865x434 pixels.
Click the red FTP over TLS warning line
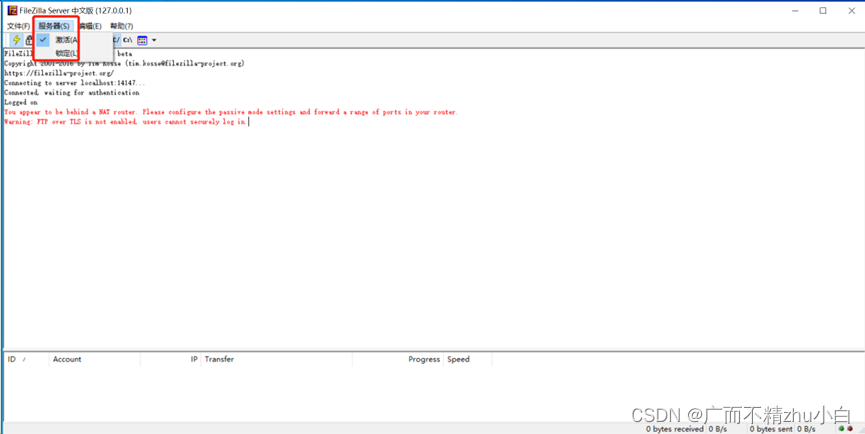(126, 122)
